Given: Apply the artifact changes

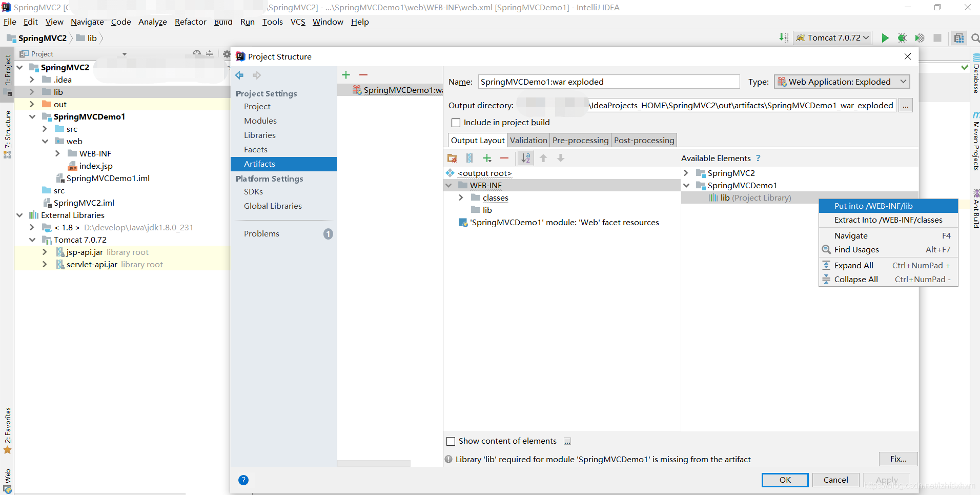Looking at the screenshot, I should [x=887, y=480].
